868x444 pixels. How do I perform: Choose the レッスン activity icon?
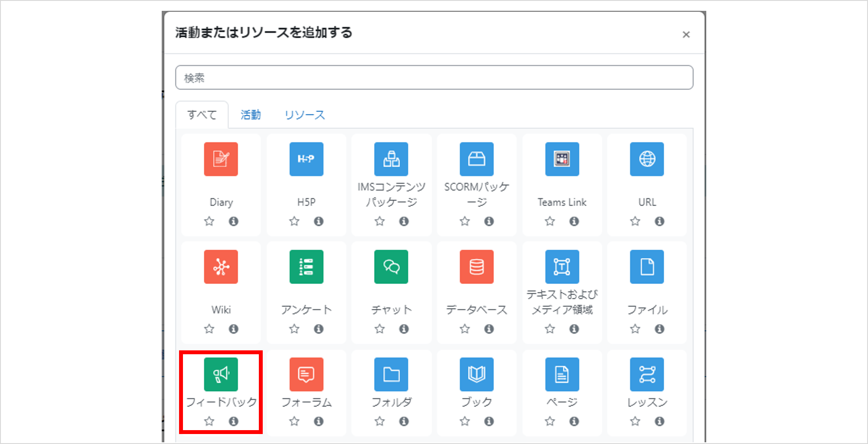point(647,374)
